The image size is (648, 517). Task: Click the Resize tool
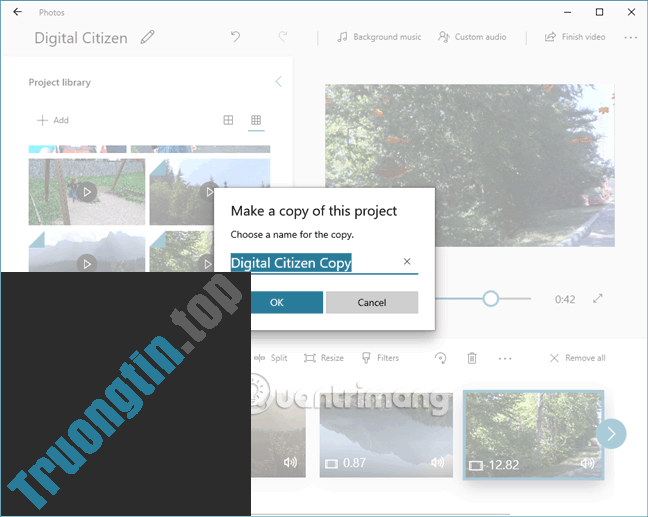pos(324,358)
